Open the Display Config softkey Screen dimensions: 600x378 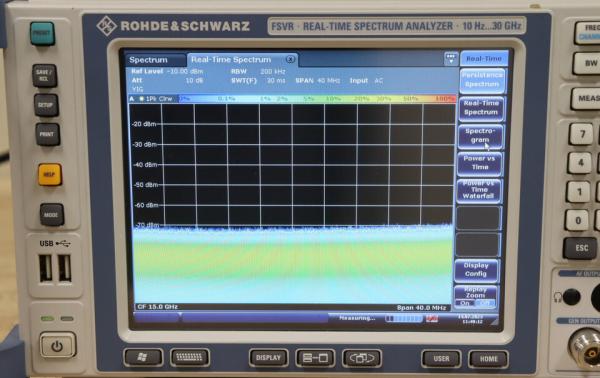point(476,270)
